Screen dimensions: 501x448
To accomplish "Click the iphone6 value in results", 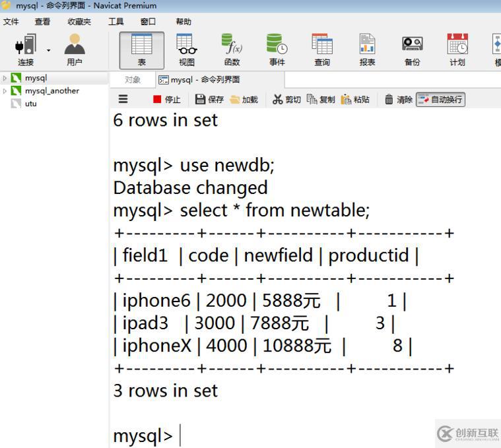I will 156,301.
